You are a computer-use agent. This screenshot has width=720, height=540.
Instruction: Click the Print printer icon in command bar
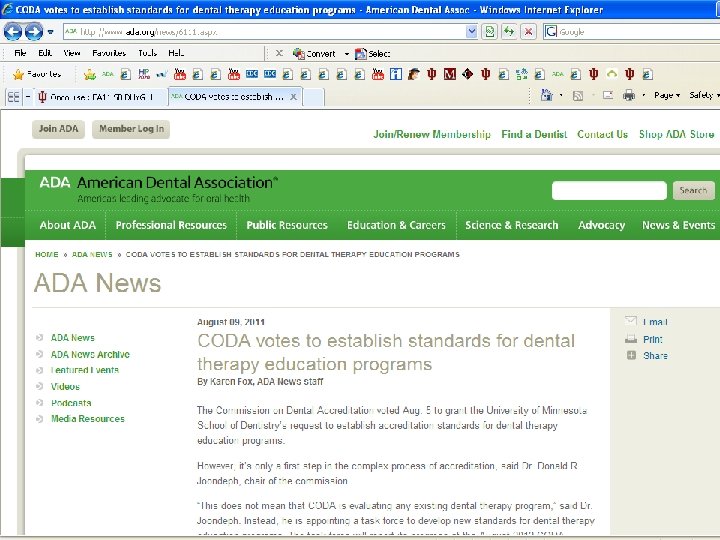click(629, 96)
